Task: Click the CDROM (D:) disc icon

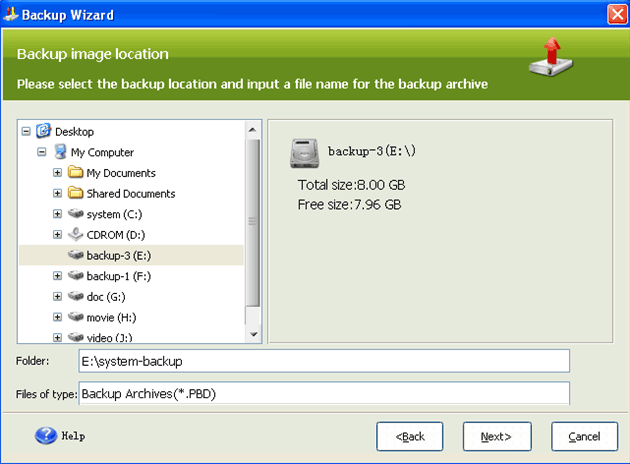Action: [x=75, y=234]
